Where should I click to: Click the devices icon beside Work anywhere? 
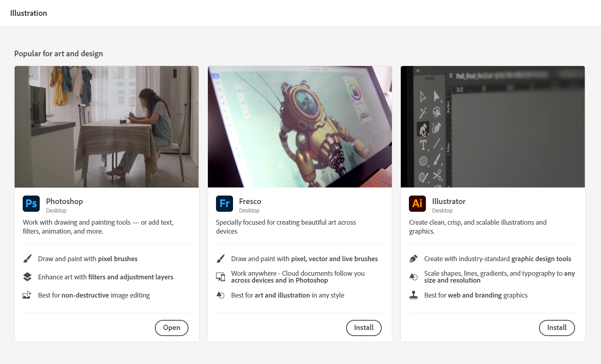click(x=220, y=277)
